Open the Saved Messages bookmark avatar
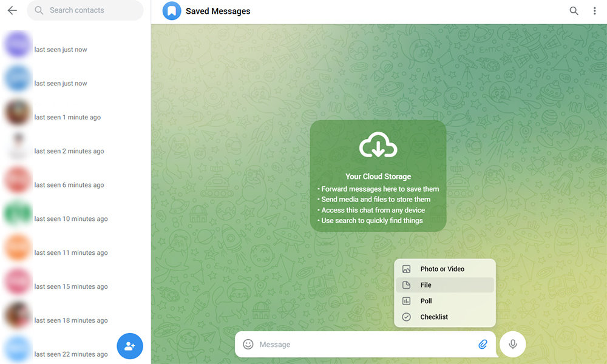 pyautogui.click(x=172, y=11)
